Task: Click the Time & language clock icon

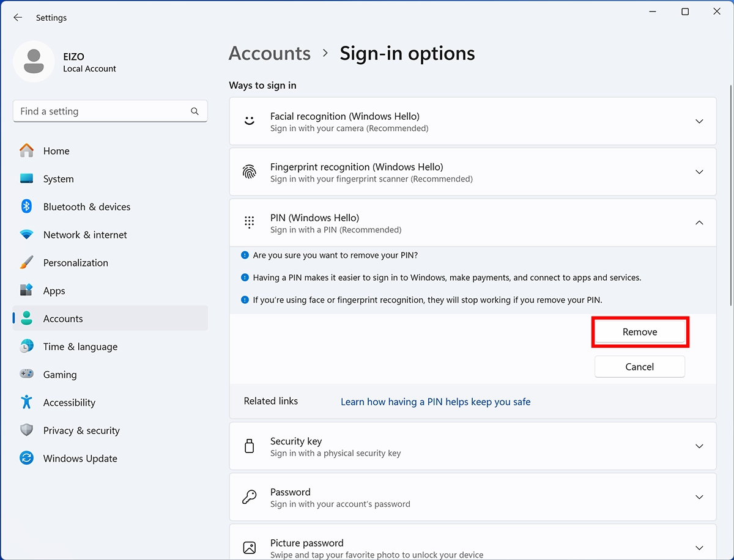Action: click(26, 347)
